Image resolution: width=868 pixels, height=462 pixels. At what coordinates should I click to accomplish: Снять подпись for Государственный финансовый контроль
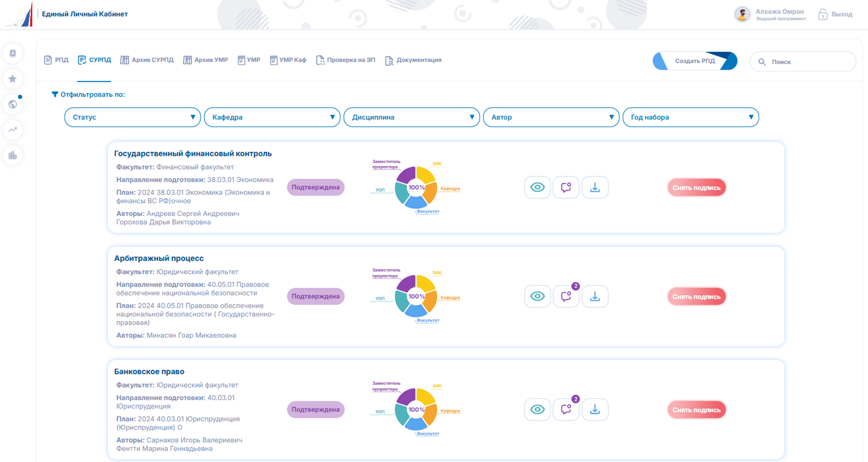click(696, 188)
